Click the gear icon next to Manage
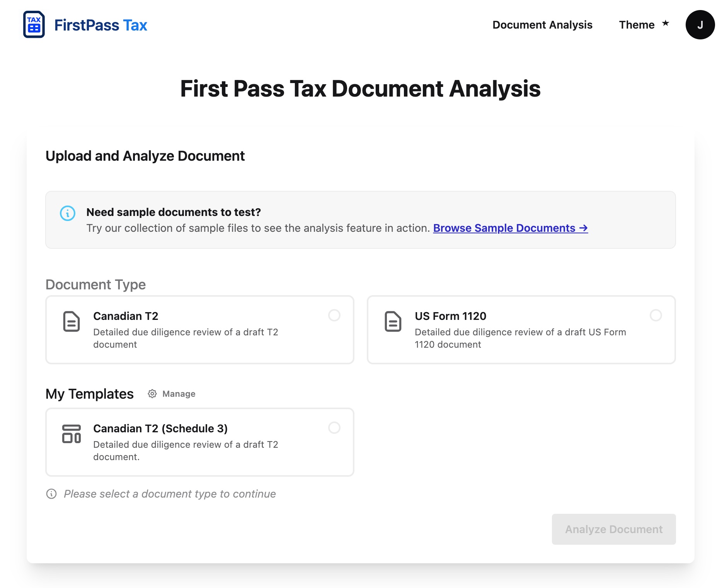The width and height of the screenshot is (722, 588). (x=152, y=394)
